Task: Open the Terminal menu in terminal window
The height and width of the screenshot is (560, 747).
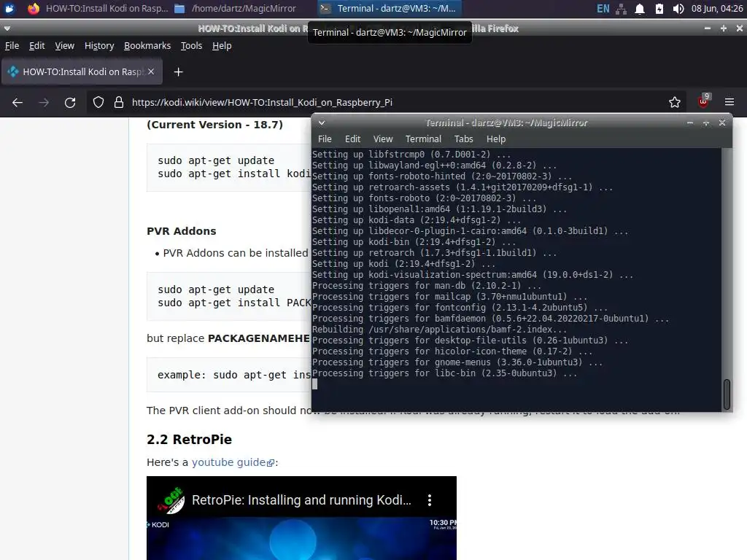Action: coord(424,139)
